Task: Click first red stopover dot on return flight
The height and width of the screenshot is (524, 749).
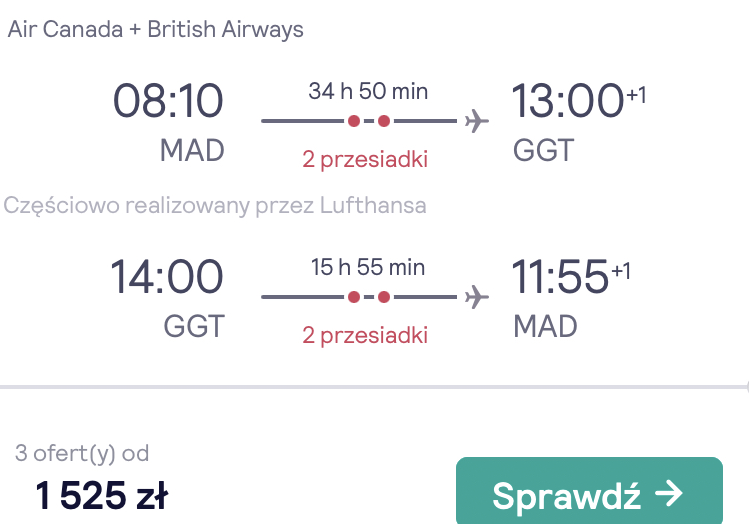Action: coord(354,297)
